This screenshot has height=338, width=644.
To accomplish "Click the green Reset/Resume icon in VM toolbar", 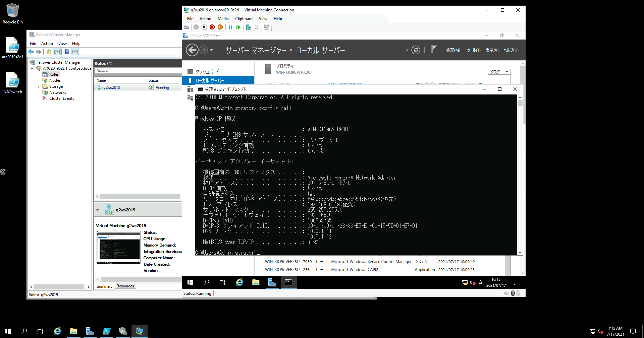I will pyautogui.click(x=238, y=27).
